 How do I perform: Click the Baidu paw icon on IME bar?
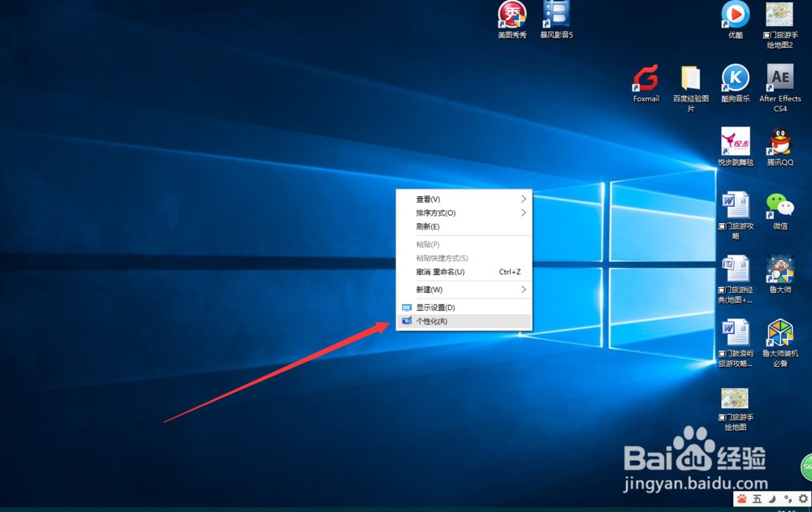click(x=742, y=499)
